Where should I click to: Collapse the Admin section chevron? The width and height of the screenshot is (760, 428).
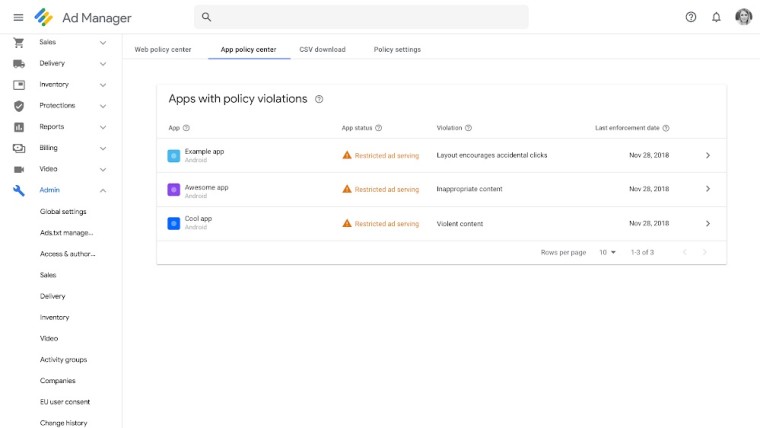tap(103, 190)
